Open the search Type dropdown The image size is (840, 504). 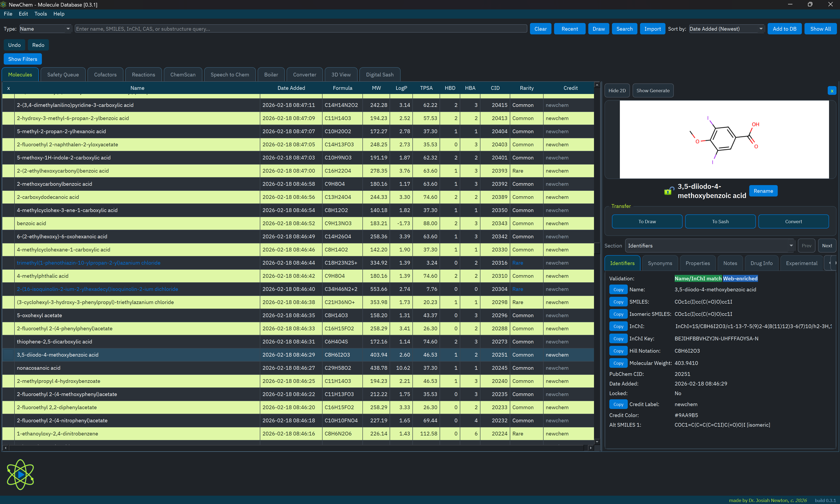point(45,29)
